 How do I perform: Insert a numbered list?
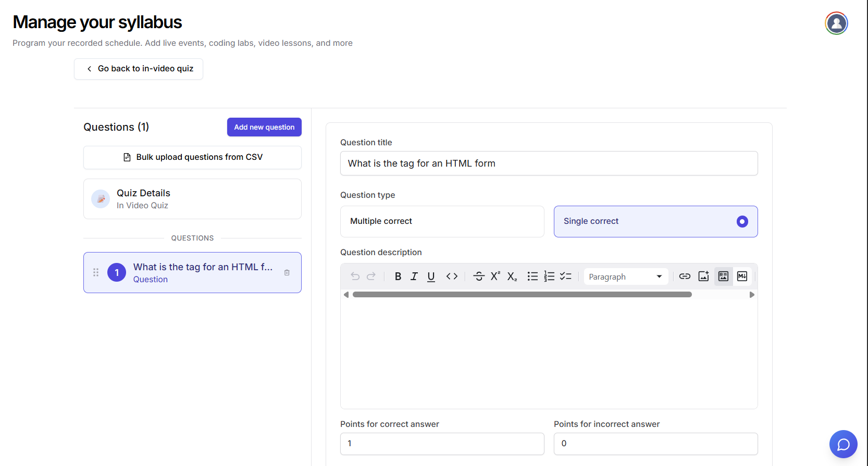tap(549, 276)
